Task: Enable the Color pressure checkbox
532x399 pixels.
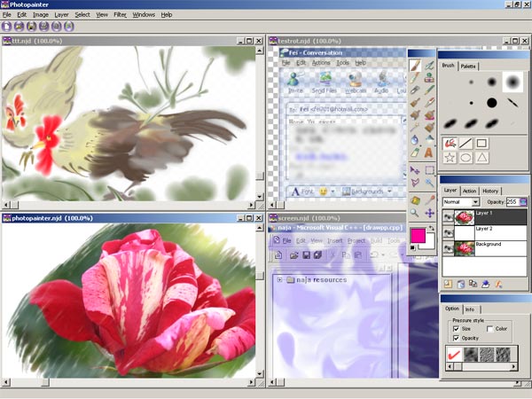Action: point(490,329)
